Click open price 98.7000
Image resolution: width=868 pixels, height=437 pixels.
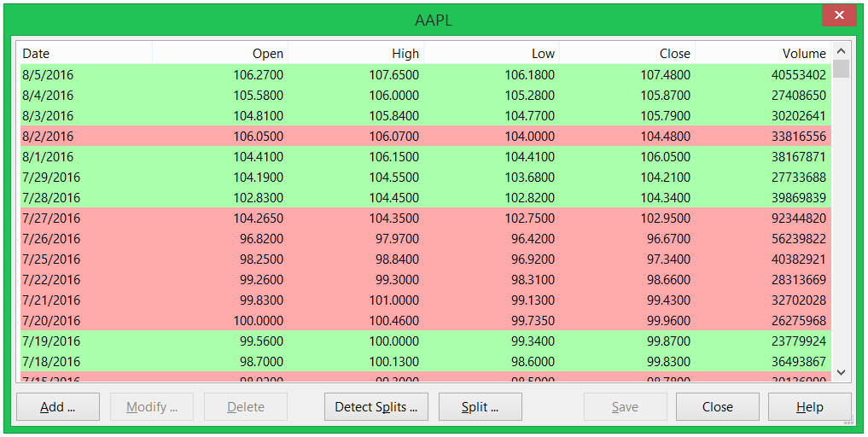pos(262,362)
